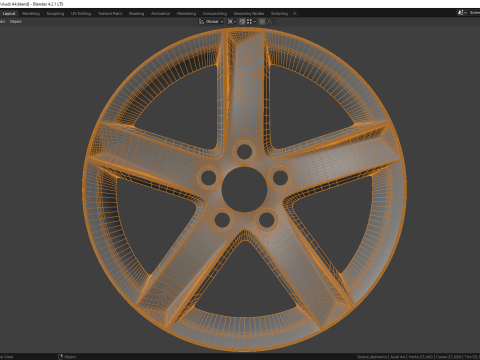Open the Rendering workspace tab
Viewport: 480px width, 360px height.
coord(186,14)
